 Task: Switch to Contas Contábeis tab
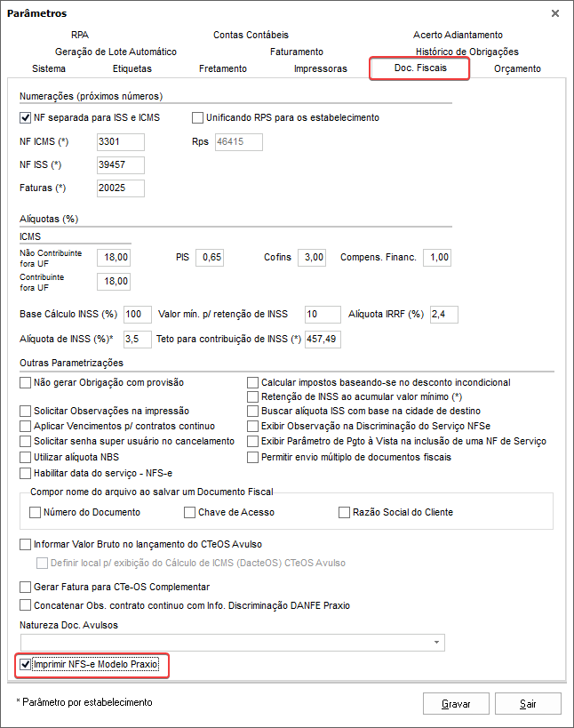click(x=251, y=35)
